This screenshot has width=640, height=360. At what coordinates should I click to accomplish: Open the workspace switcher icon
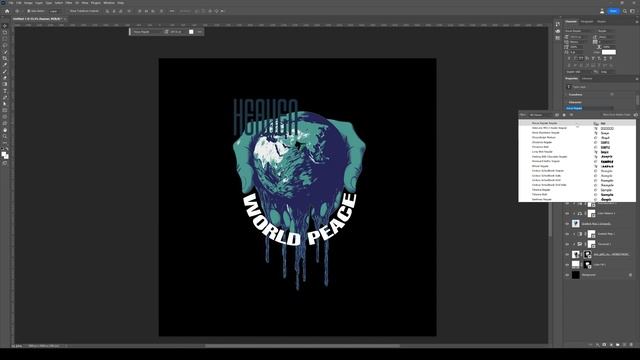point(632,11)
